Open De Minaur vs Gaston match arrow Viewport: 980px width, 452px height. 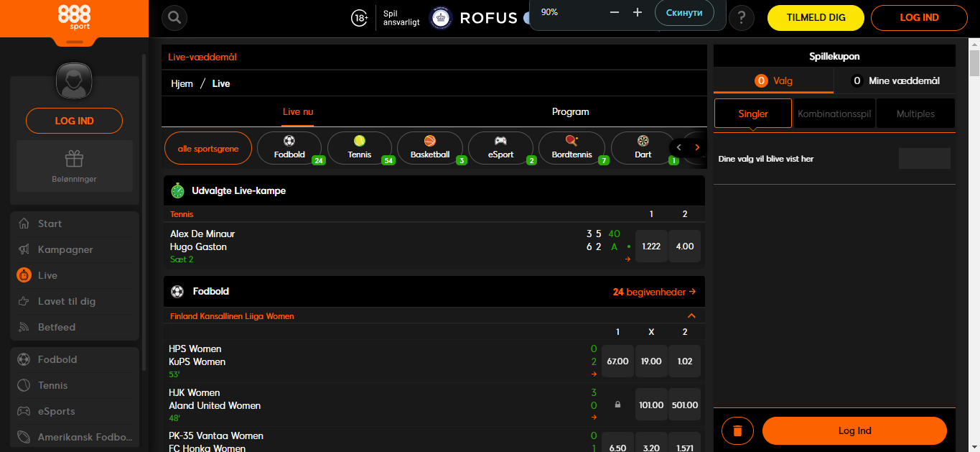pos(627,259)
